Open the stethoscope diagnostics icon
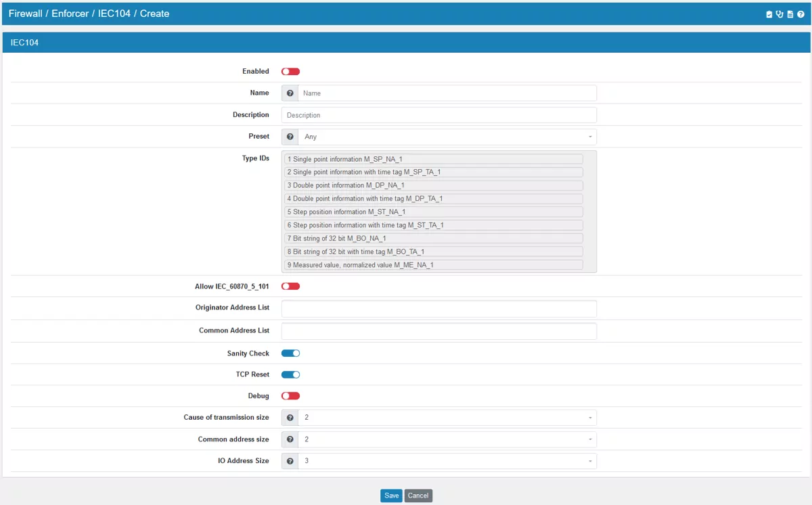Screen dimensions: 812x505 [x=780, y=14]
